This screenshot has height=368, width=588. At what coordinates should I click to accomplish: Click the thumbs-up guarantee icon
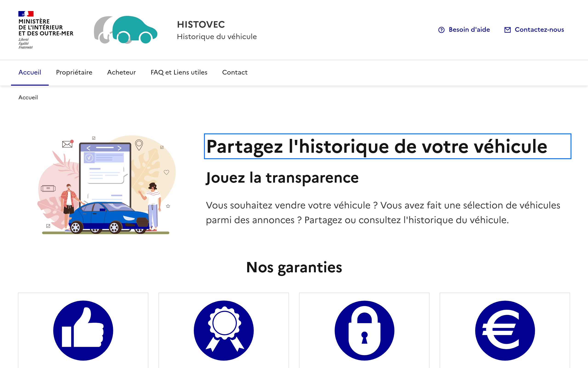[83, 331]
